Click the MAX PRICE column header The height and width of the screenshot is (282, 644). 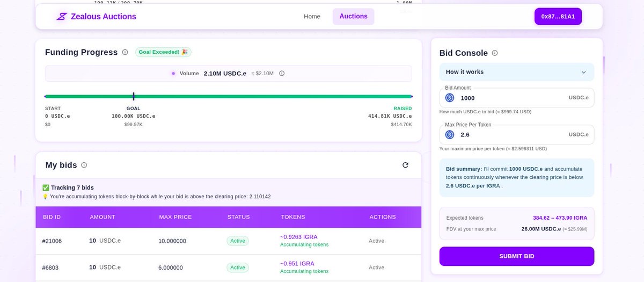(175, 217)
